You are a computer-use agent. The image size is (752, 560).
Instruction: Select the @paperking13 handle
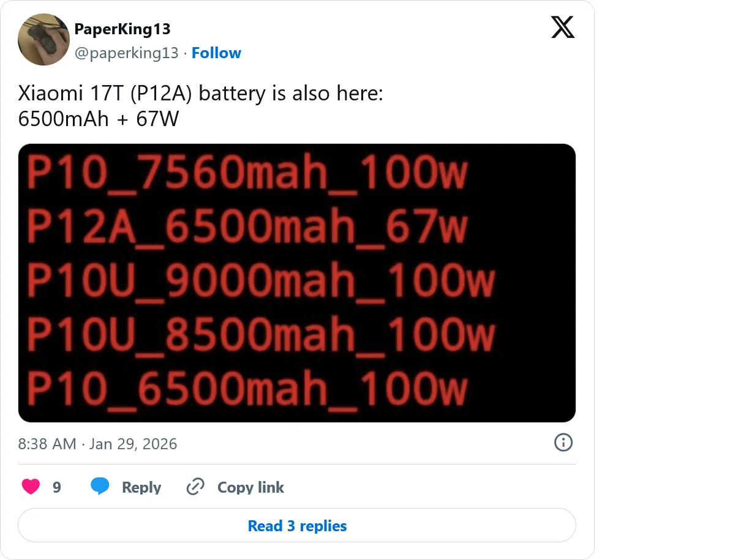pos(127,53)
